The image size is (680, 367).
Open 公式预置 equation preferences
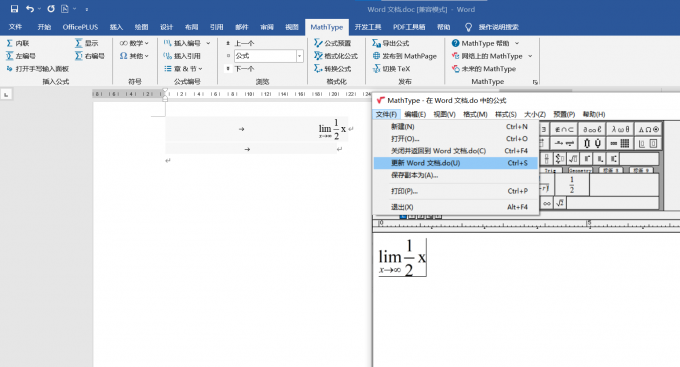click(x=333, y=43)
